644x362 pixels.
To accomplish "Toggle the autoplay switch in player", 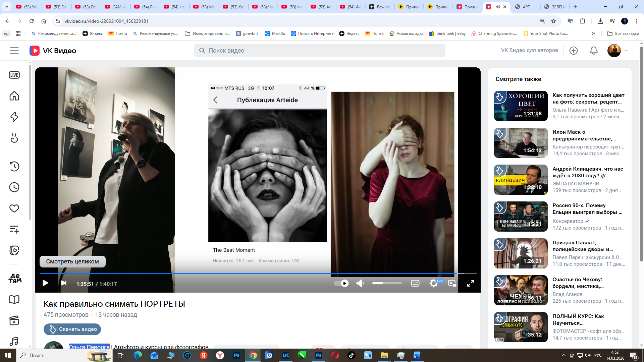I will point(341,284).
